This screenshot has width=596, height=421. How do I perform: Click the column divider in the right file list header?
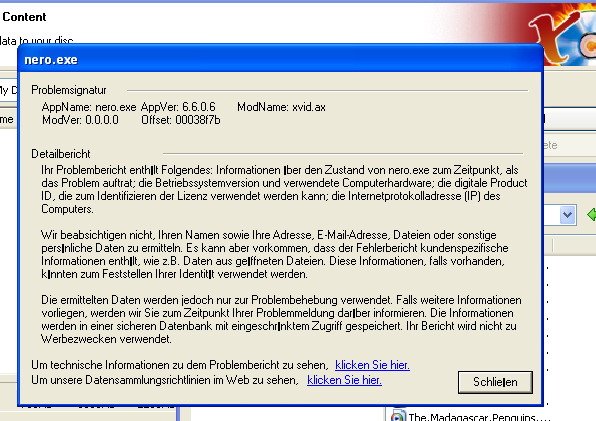coord(553,245)
